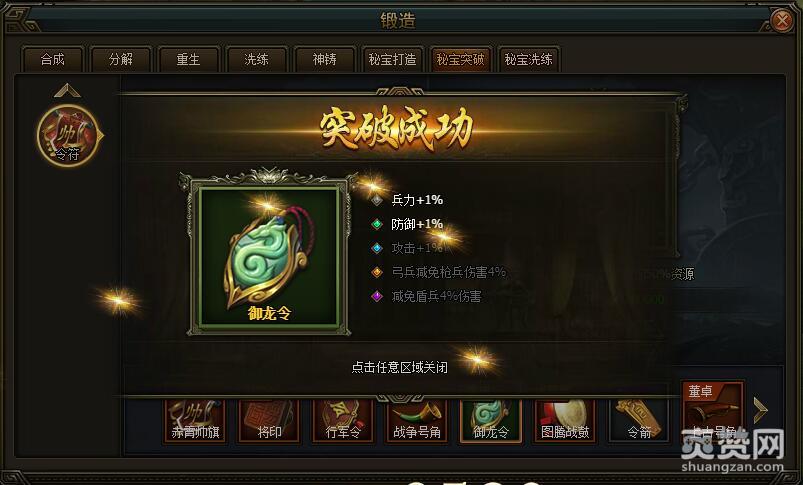This screenshot has height=485, width=803.
Task: Open the 秘宝打造 tab
Action: 392,59
